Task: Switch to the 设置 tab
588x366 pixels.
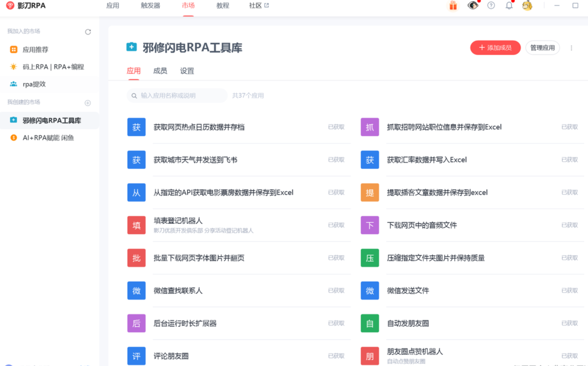Action: [187, 71]
